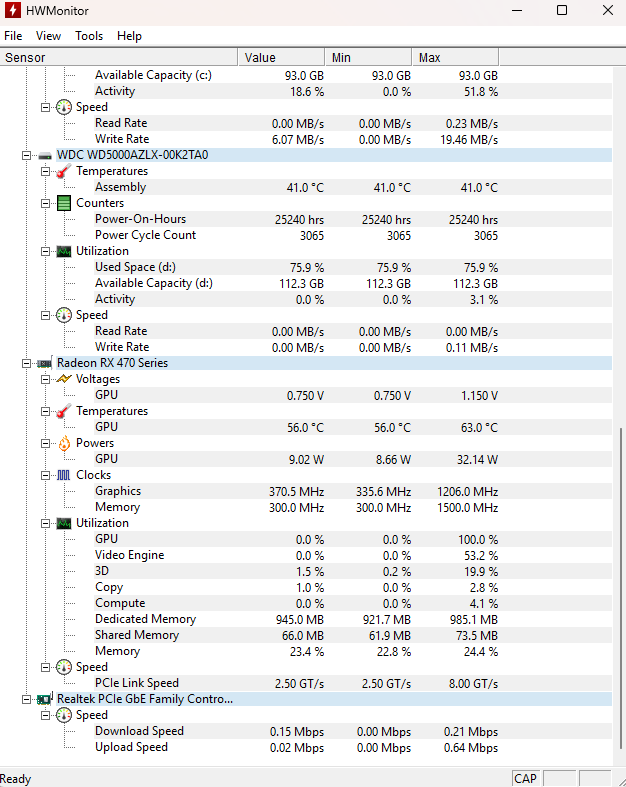
Task: Collapse the Radeon RX 470 Series node
Action: click(26, 363)
